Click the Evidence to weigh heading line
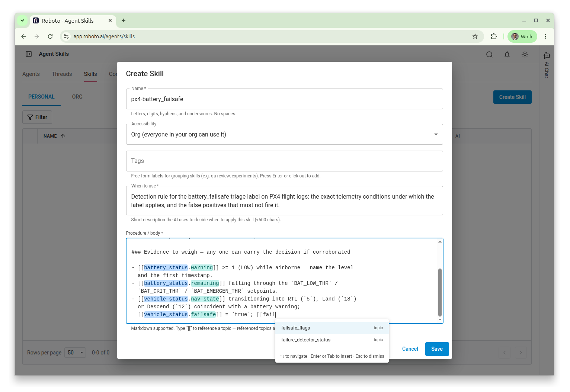This screenshot has width=570, height=392. tap(241, 252)
